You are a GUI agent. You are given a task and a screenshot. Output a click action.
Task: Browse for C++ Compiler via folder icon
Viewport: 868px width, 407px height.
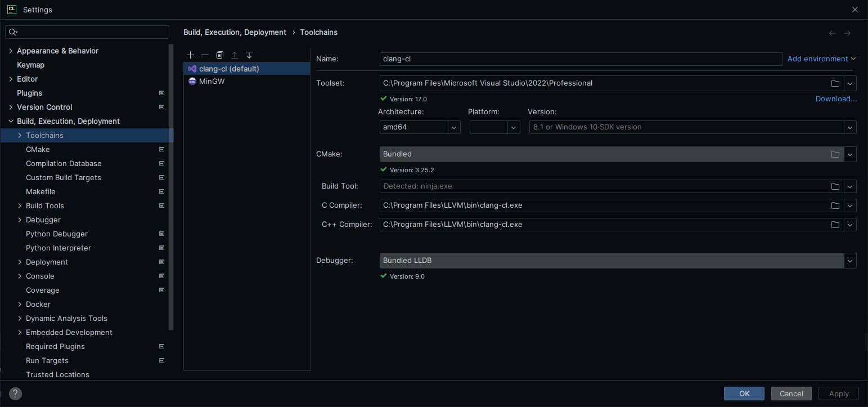pos(835,224)
